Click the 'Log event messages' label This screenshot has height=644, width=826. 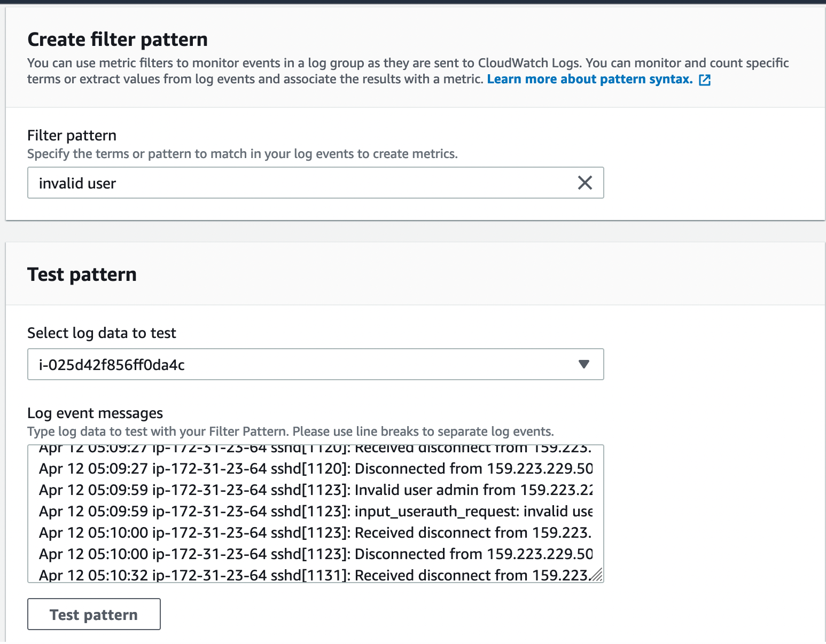coord(95,413)
